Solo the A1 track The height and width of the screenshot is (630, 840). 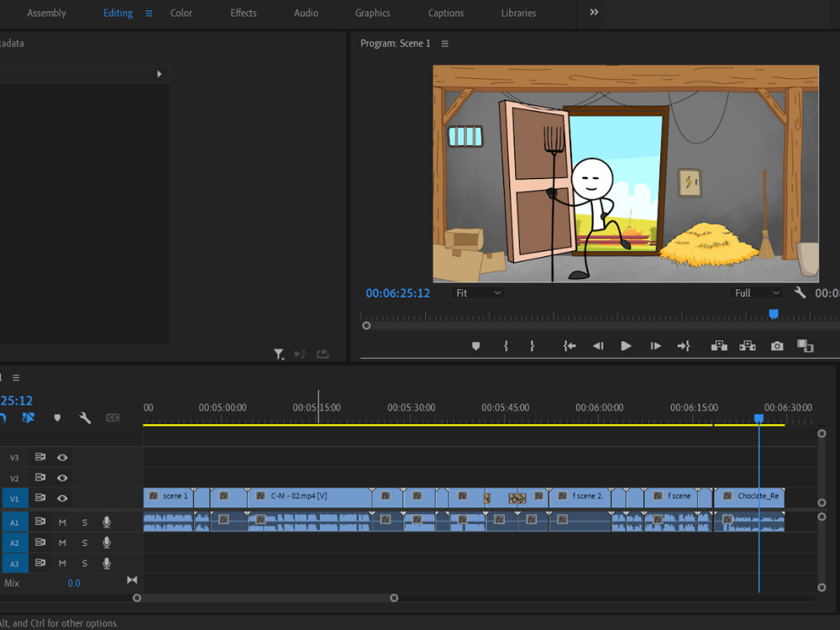(85, 522)
